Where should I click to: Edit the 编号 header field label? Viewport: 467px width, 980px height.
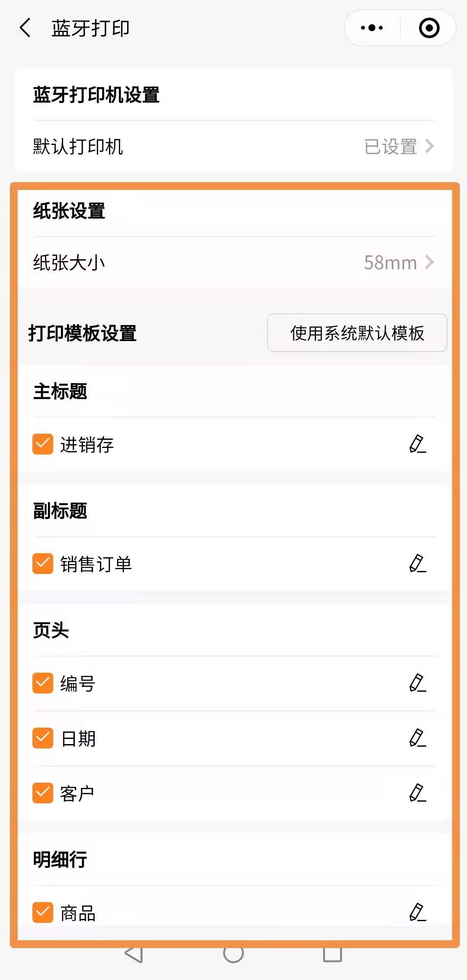pos(417,683)
